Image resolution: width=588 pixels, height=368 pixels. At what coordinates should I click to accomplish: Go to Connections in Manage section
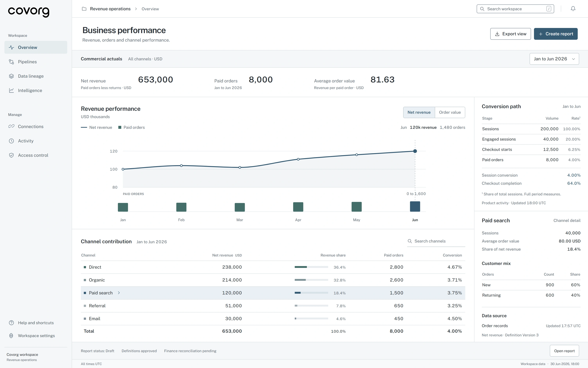coord(36,127)
